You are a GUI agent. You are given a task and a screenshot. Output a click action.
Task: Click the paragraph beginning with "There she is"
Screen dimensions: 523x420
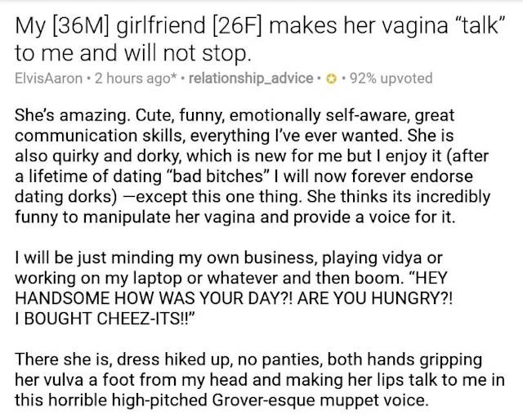[260, 380]
